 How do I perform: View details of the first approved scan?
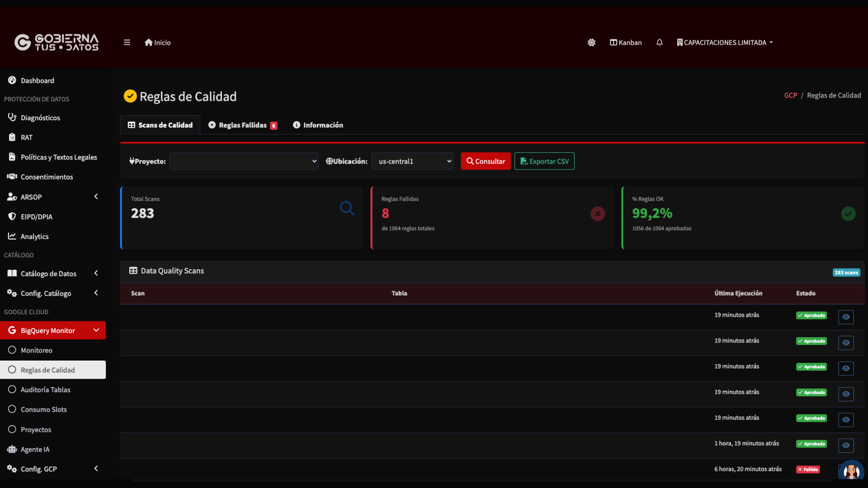(x=846, y=317)
